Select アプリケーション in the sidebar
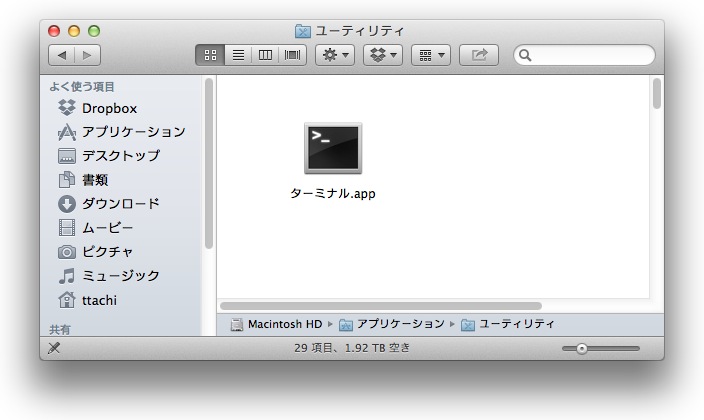Screen dimensions: 704x420 tap(132, 132)
